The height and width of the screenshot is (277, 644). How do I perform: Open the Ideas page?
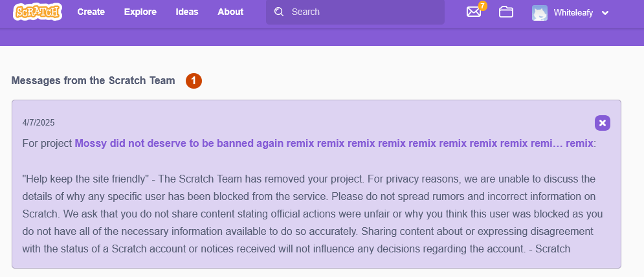point(187,12)
